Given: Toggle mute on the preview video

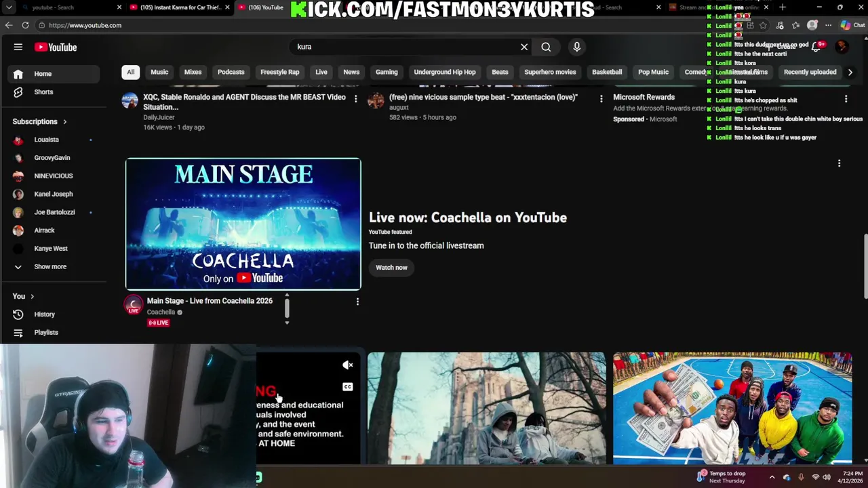Looking at the screenshot, I should click(x=348, y=365).
